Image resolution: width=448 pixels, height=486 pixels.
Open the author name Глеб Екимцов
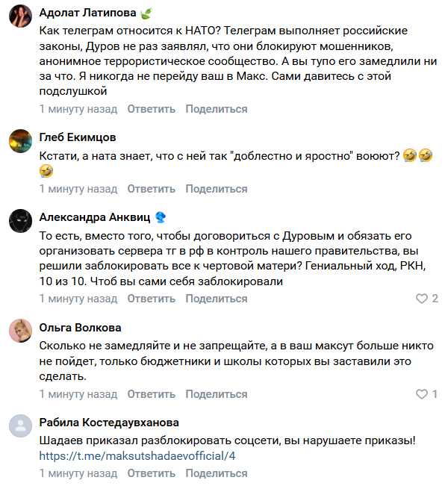[77, 137]
